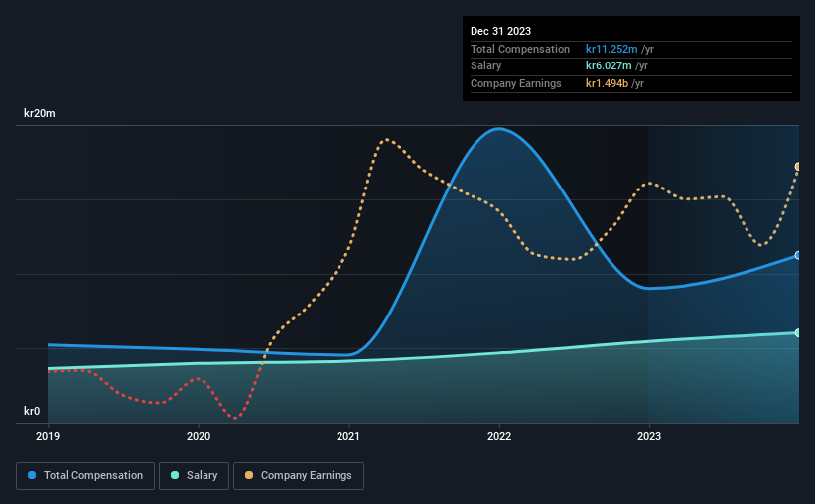Viewport: 815px width, 504px height.
Task: Select the 2019 x-axis label
Action: [x=48, y=436]
